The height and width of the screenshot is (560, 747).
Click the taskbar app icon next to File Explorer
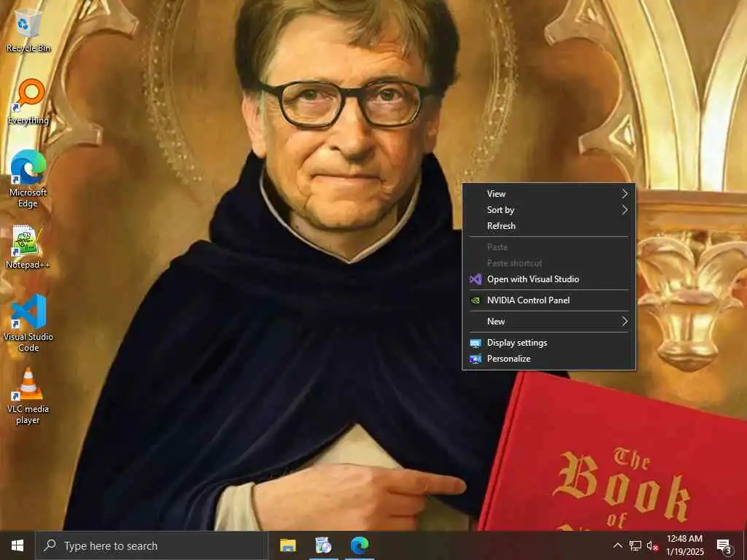click(323, 545)
